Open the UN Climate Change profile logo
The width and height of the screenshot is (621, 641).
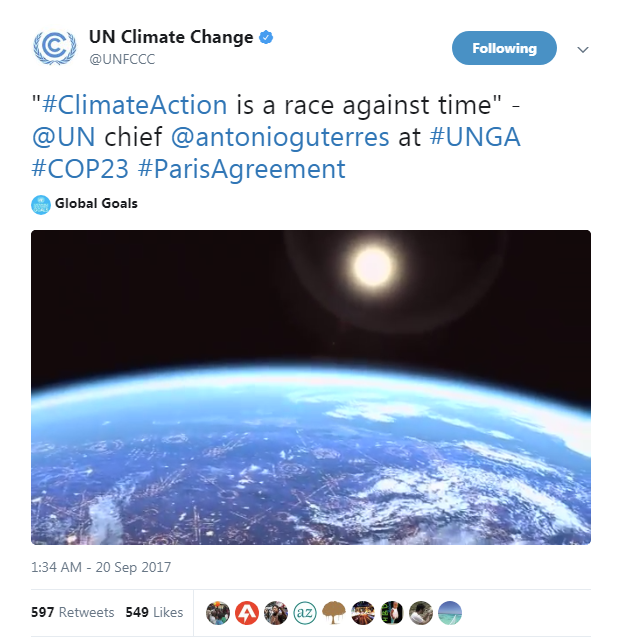pyautogui.click(x=54, y=47)
